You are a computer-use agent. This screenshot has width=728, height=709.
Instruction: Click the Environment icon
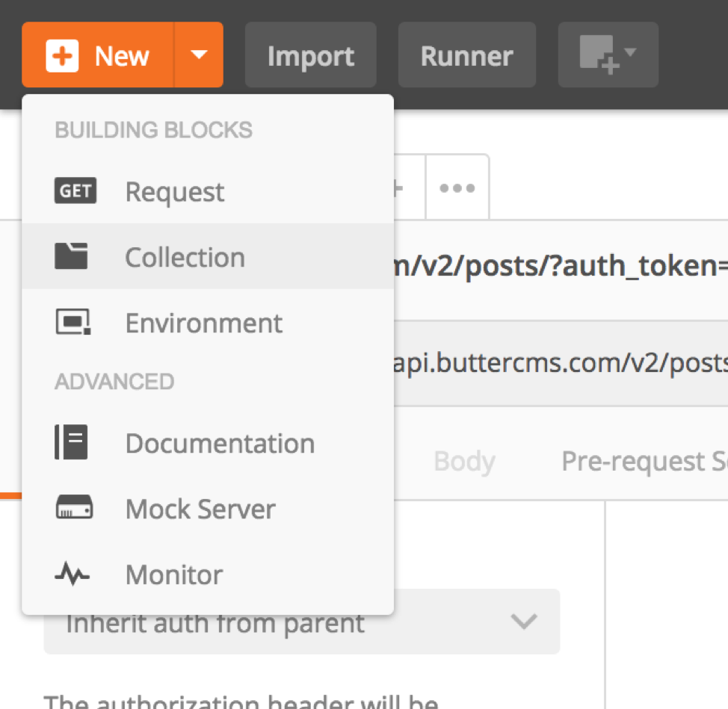pyautogui.click(x=75, y=321)
